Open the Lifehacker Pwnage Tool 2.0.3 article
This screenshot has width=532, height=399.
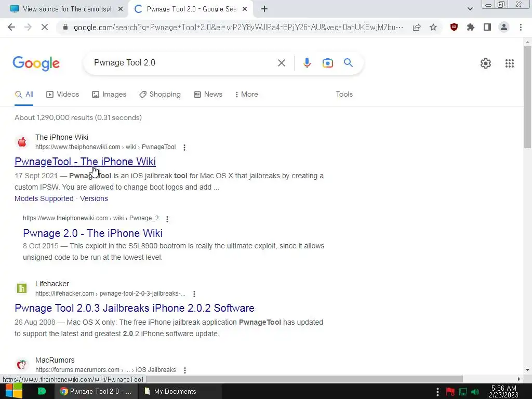pyautogui.click(x=135, y=308)
